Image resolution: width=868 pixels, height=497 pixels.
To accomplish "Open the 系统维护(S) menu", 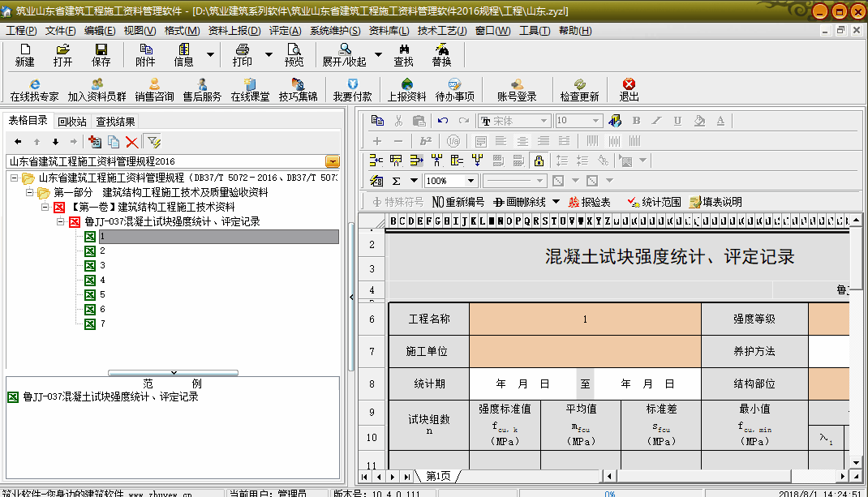I will pos(335,31).
